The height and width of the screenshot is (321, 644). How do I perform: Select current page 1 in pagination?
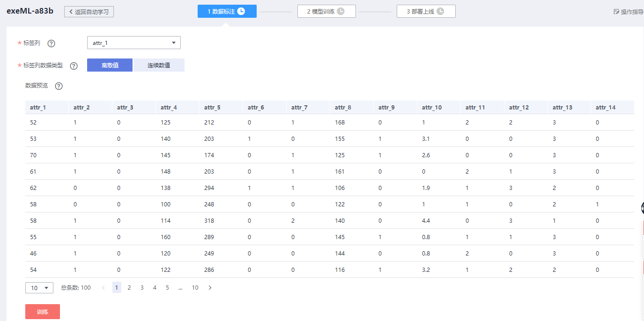[117, 287]
